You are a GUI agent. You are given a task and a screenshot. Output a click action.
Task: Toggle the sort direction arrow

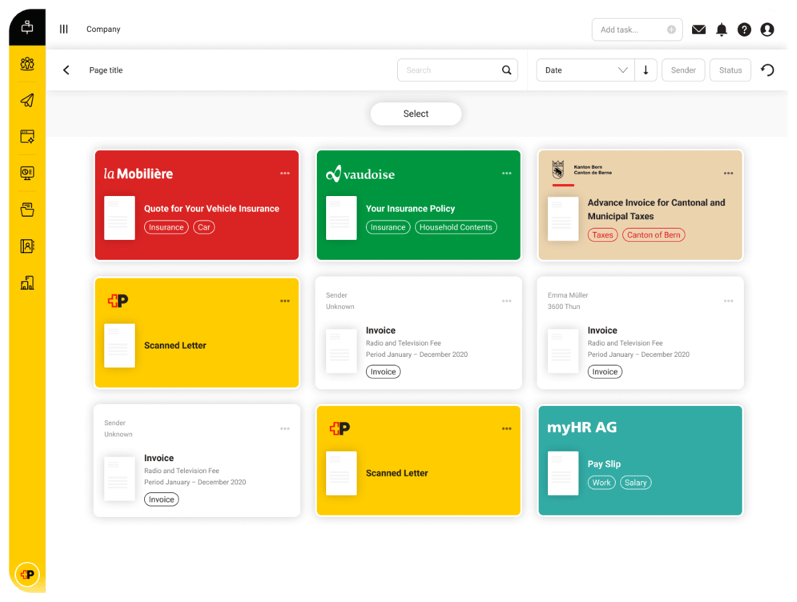(645, 70)
